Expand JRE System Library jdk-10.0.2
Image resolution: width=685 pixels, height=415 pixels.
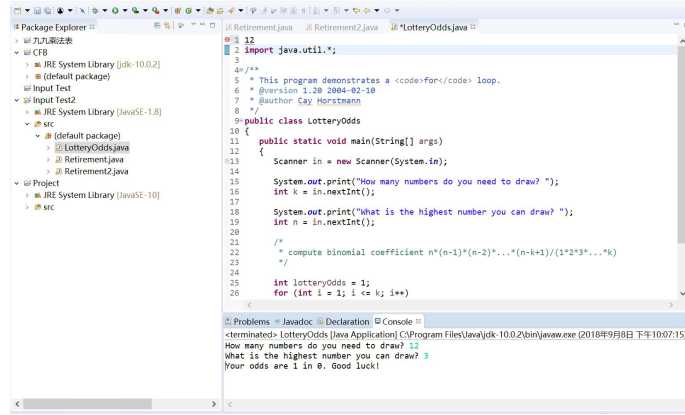[x=27, y=65]
